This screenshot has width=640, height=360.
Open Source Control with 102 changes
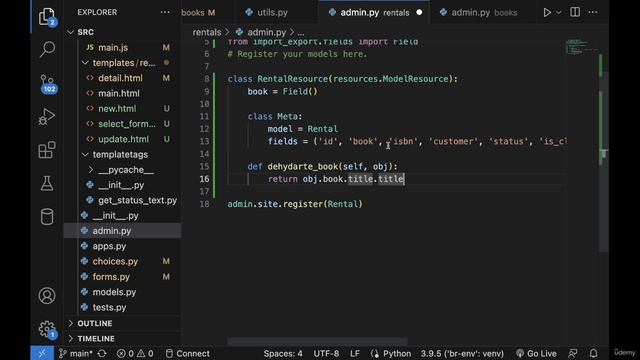[47, 84]
